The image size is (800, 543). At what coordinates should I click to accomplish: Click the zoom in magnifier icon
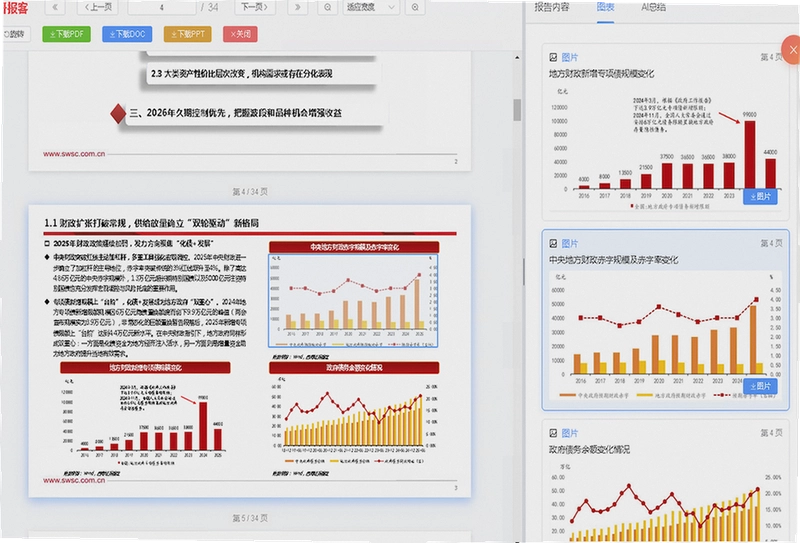[415, 7]
